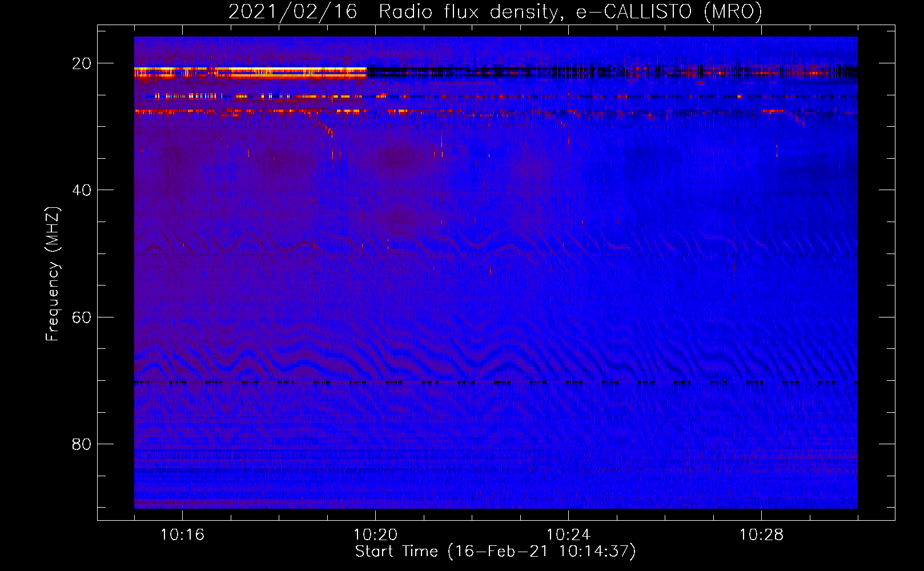
Task: Click the '10:28' time tick label
Action: pos(761,535)
